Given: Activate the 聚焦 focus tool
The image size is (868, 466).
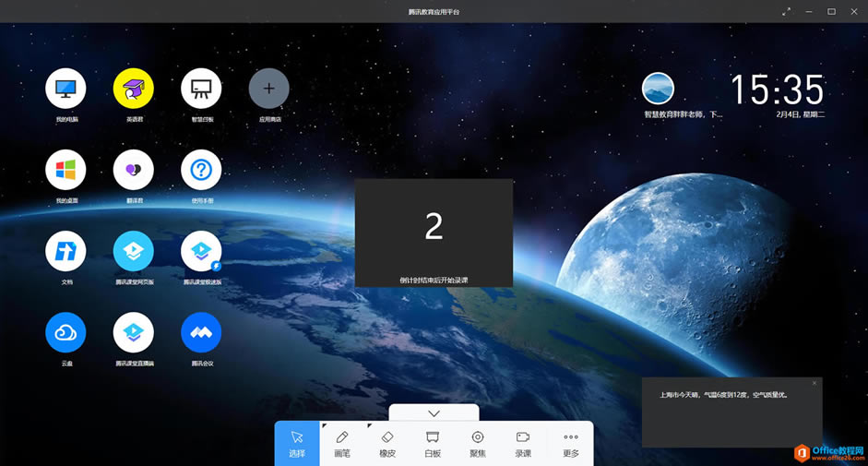Looking at the screenshot, I should 478,444.
